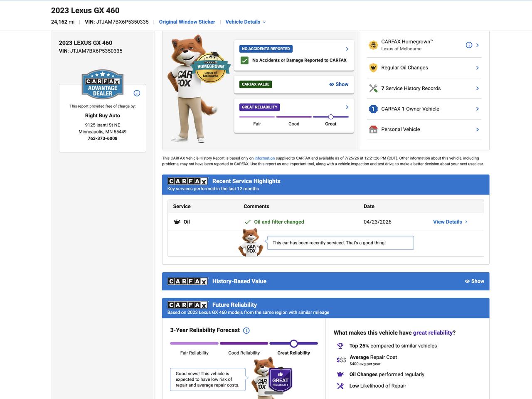Click the CARFAX Advantage Dealer info icon
532x399 pixels.
point(137,93)
